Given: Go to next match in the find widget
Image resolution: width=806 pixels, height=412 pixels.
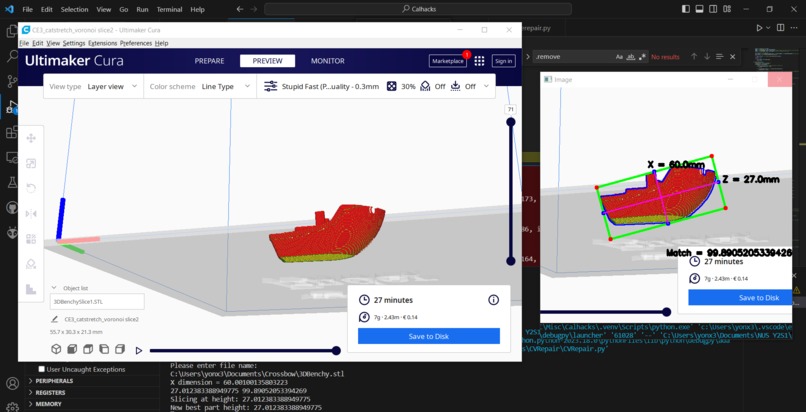Looking at the screenshot, I should click(707, 57).
